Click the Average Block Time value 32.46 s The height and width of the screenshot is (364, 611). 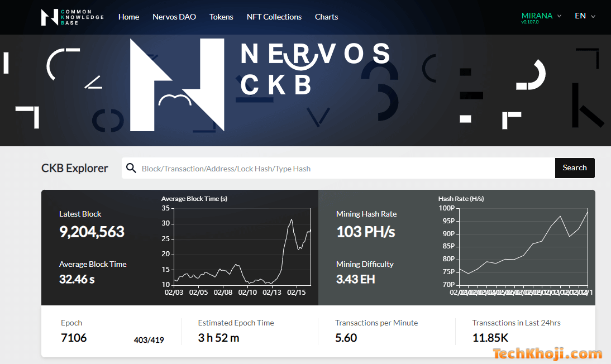click(x=77, y=279)
